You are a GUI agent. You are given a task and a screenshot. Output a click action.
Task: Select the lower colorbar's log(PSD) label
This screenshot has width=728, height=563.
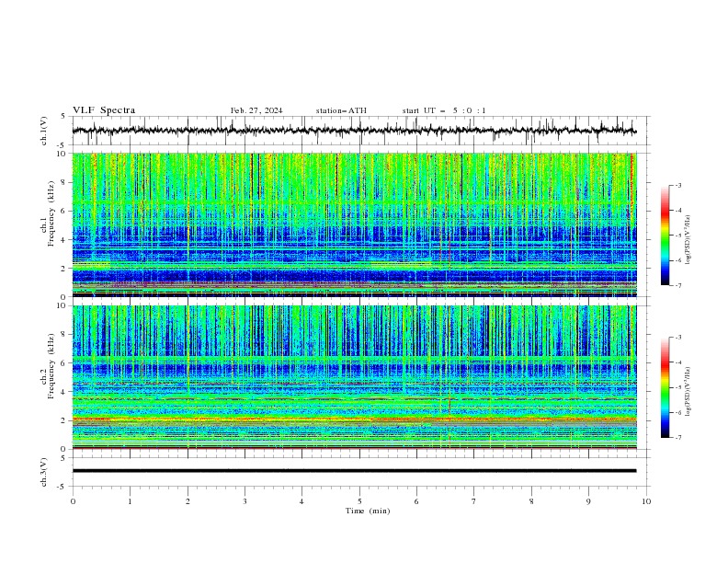tap(688, 392)
